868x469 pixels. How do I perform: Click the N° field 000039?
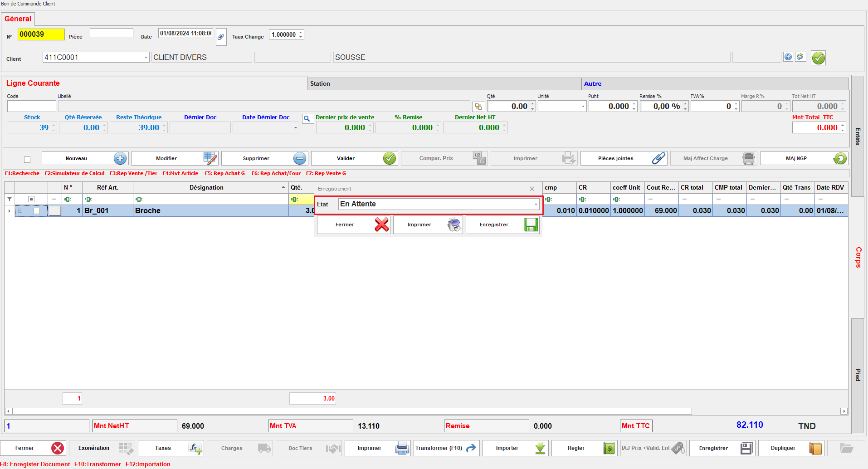pyautogui.click(x=41, y=34)
